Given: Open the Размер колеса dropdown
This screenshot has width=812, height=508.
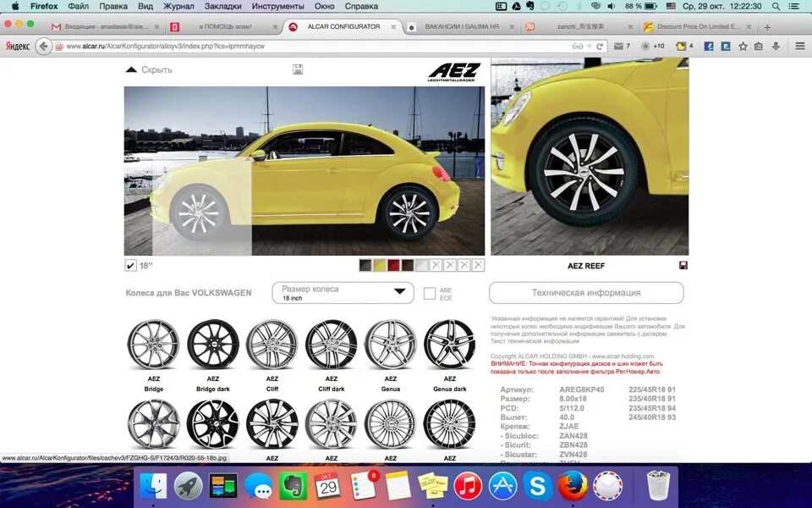Looking at the screenshot, I should (343, 293).
